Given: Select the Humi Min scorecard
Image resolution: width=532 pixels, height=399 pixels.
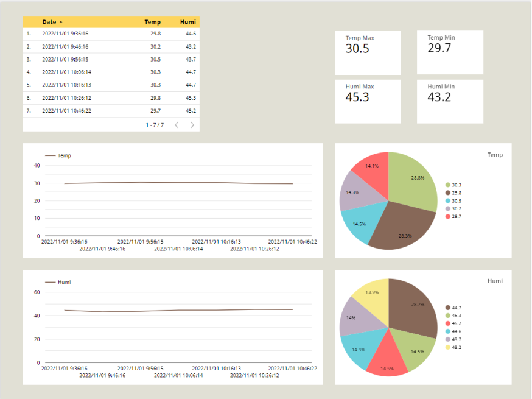Looking at the screenshot, I should coord(450,102).
